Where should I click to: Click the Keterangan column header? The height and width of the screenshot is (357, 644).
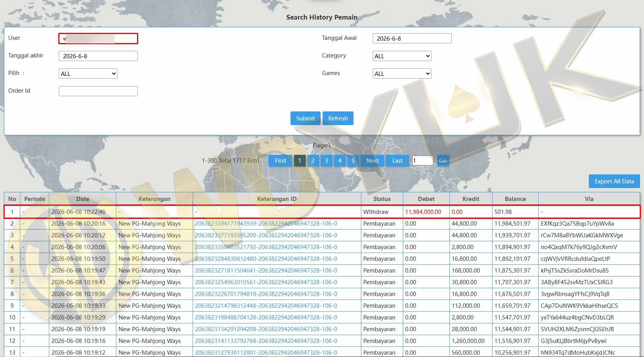pyautogui.click(x=154, y=199)
